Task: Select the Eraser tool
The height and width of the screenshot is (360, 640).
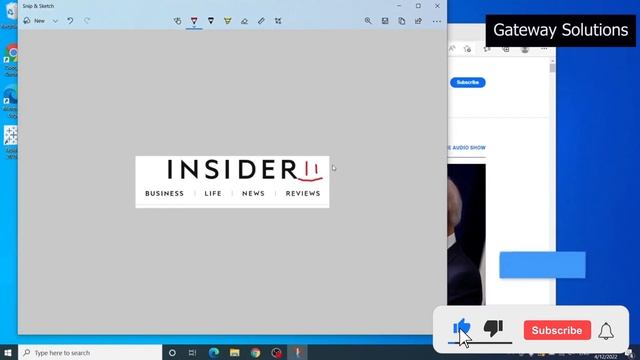Action: pyautogui.click(x=244, y=21)
